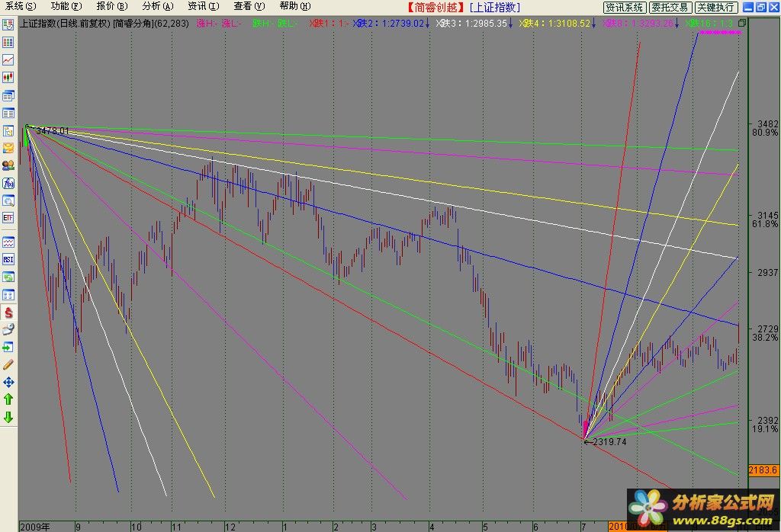The width and height of the screenshot is (781, 532).
Task: Click the 80.9% retracement level label
Action: click(x=765, y=133)
